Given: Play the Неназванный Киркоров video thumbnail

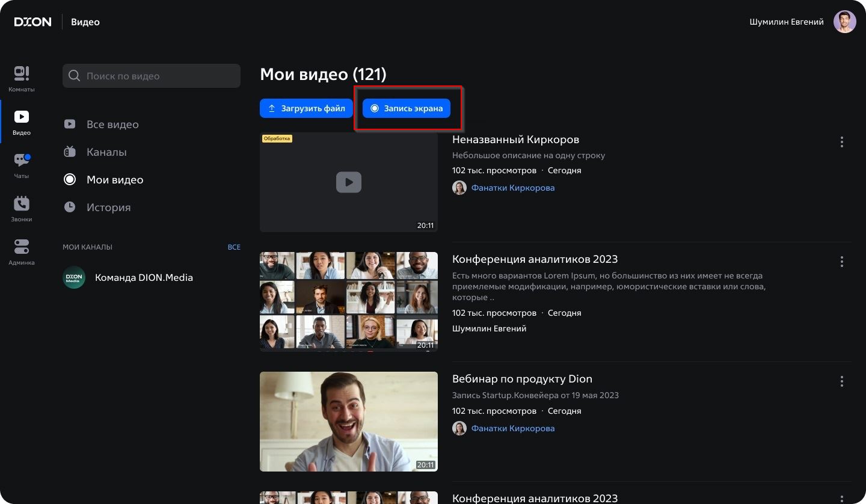Looking at the screenshot, I should click(349, 182).
